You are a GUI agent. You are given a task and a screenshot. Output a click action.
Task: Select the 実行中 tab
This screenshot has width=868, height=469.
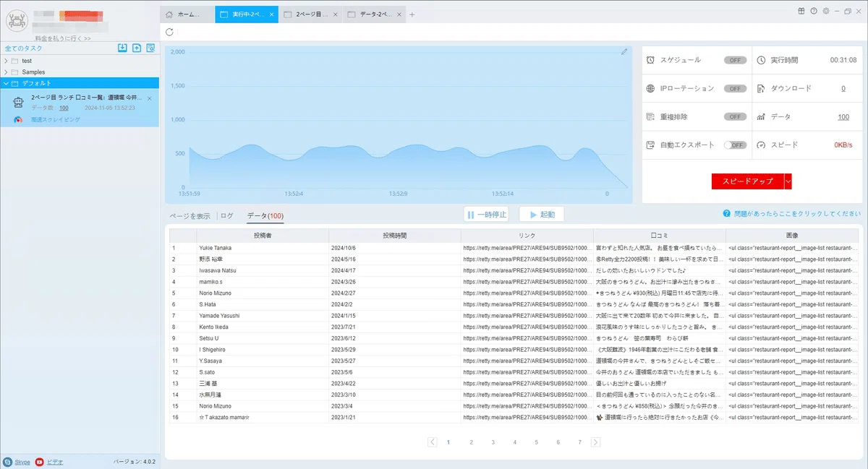247,14
